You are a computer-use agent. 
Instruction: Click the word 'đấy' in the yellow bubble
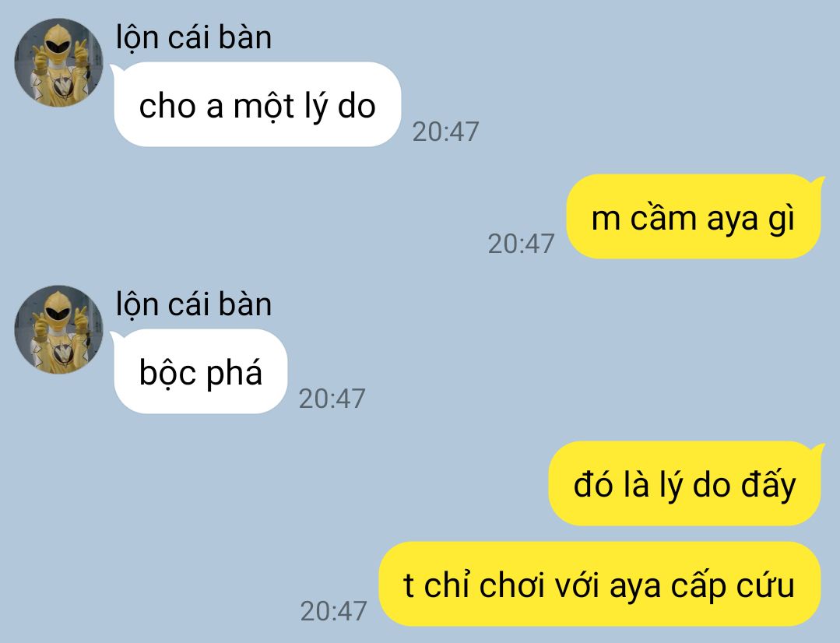768,485
